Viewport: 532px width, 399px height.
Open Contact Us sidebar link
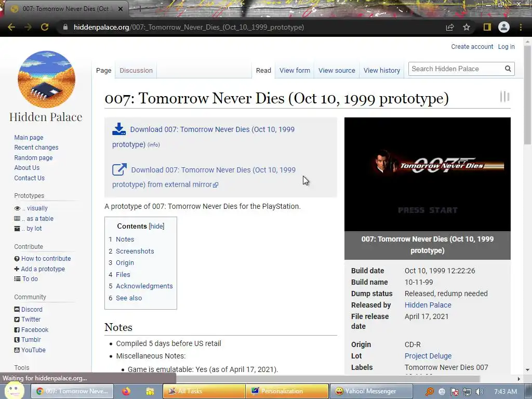(x=29, y=178)
